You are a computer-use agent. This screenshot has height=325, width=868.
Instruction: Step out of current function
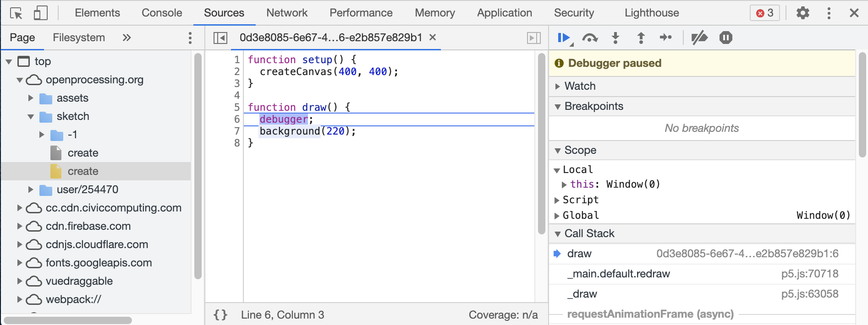[x=641, y=38]
